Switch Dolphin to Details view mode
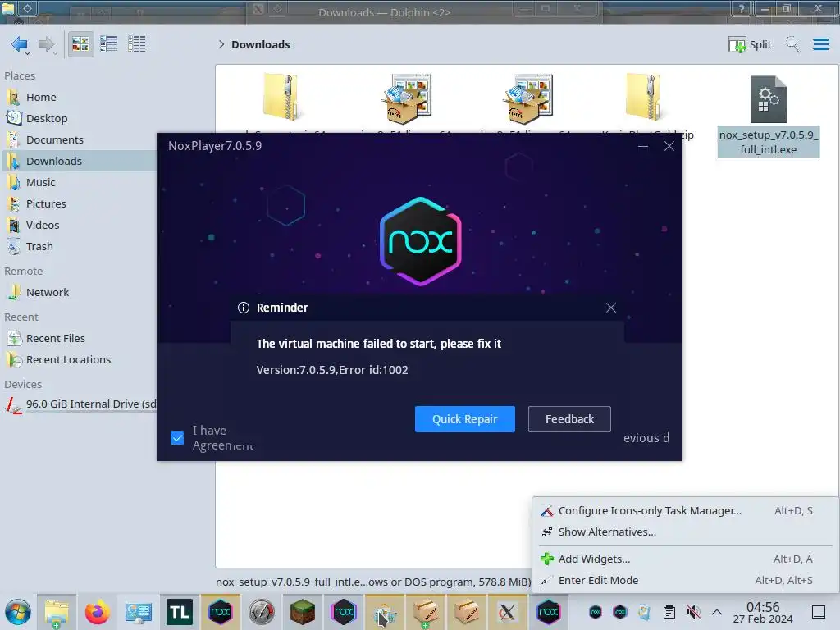Screen dimensions: 840x630 click(137, 44)
